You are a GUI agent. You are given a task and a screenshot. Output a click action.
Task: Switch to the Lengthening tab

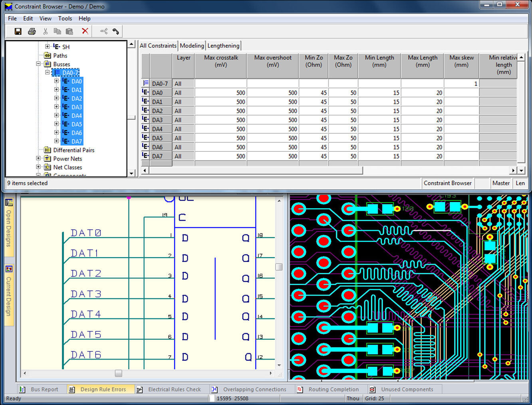223,46
